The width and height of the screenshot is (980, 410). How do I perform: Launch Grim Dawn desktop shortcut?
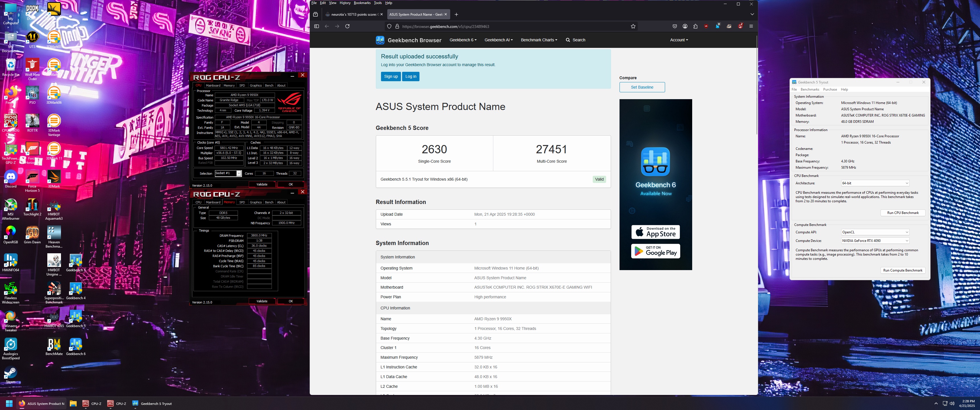(32, 235)
